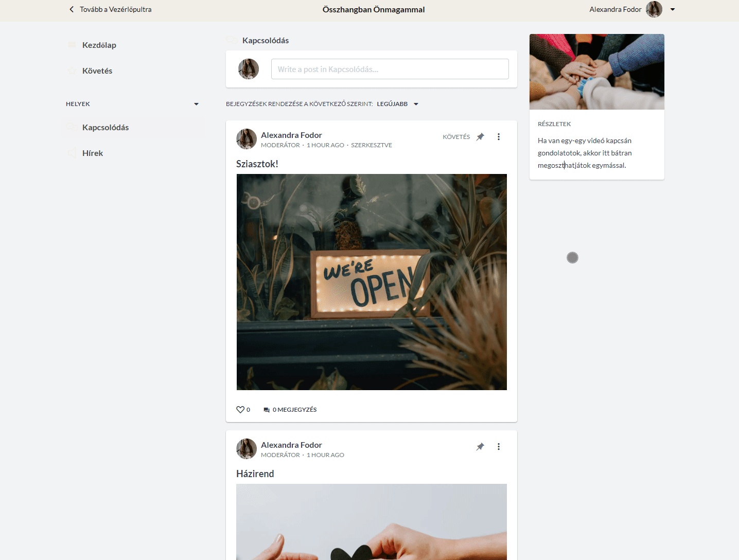Click the SZERKESZTVE label on Sziasztok! post

[372, 145]
